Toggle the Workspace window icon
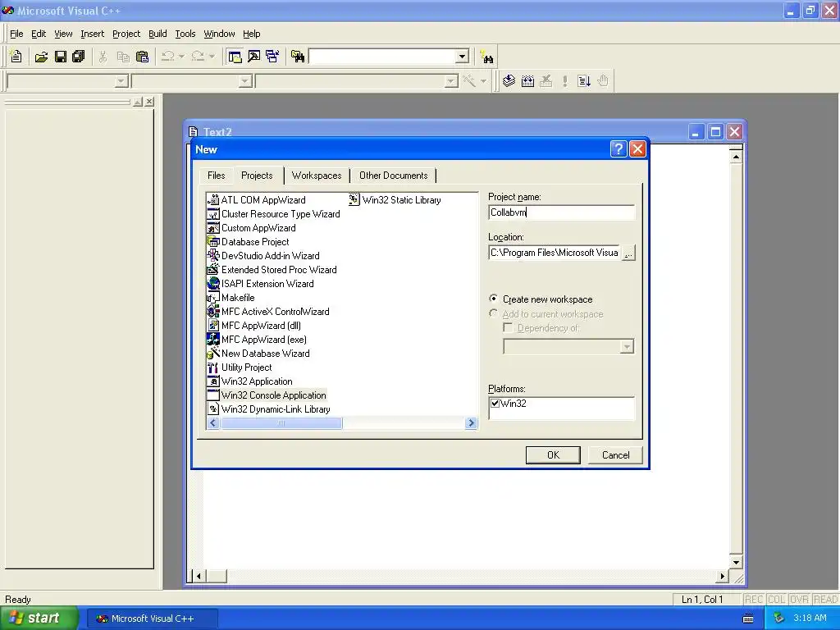Screen dimensions: 840x630 coord(235,57)
